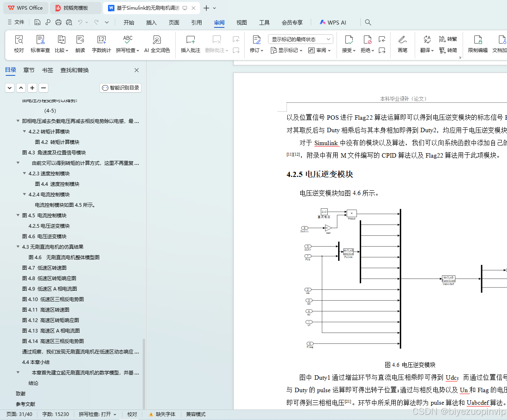Open the 查找和替换 navigation tab
The height and width of the screenshot is (420, 507).
[75, 70]
